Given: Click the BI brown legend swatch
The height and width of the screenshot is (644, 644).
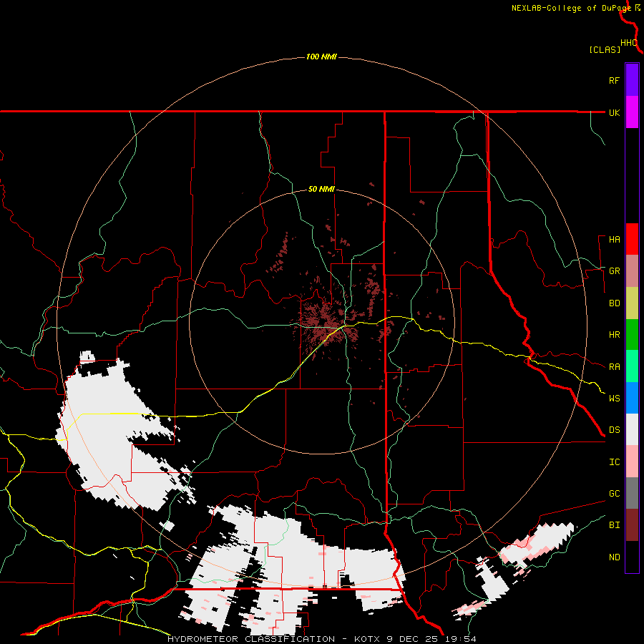Looking at the screenshot, I should [632, 525].
